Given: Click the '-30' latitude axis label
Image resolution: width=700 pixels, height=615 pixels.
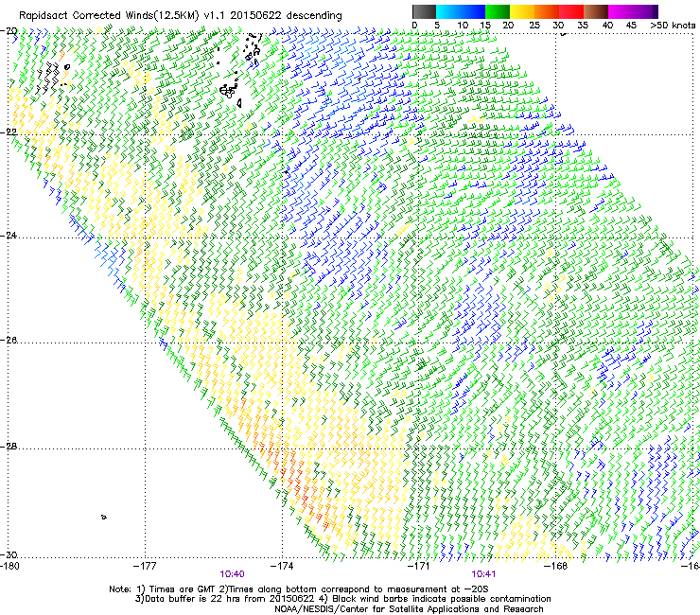Looking at the screenshot, I should tap(9, 554).
